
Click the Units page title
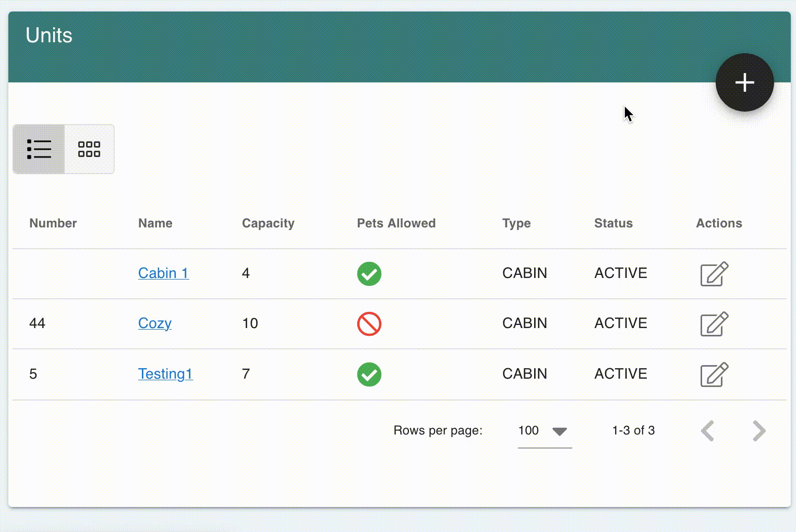pyautogui.click(x=49, y=35)
